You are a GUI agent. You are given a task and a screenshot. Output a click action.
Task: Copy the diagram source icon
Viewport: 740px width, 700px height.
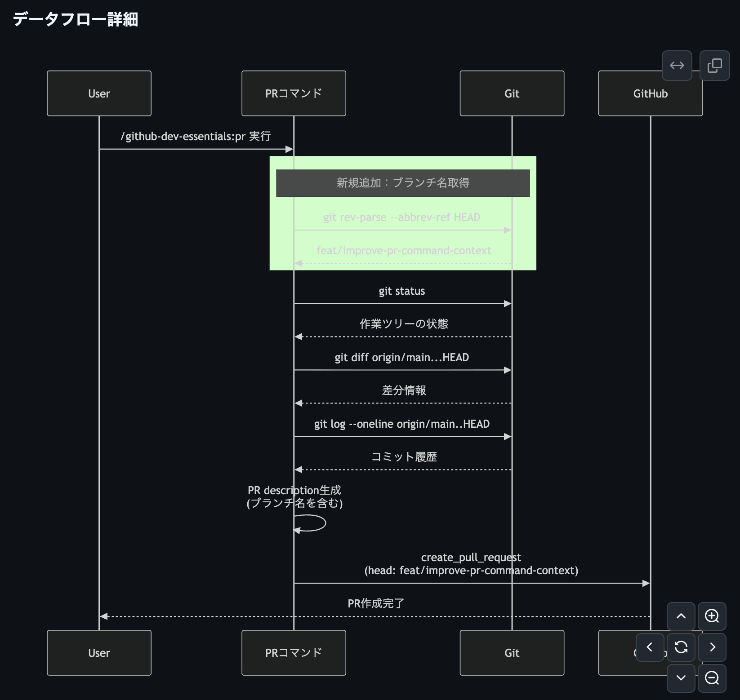point(714,66)
